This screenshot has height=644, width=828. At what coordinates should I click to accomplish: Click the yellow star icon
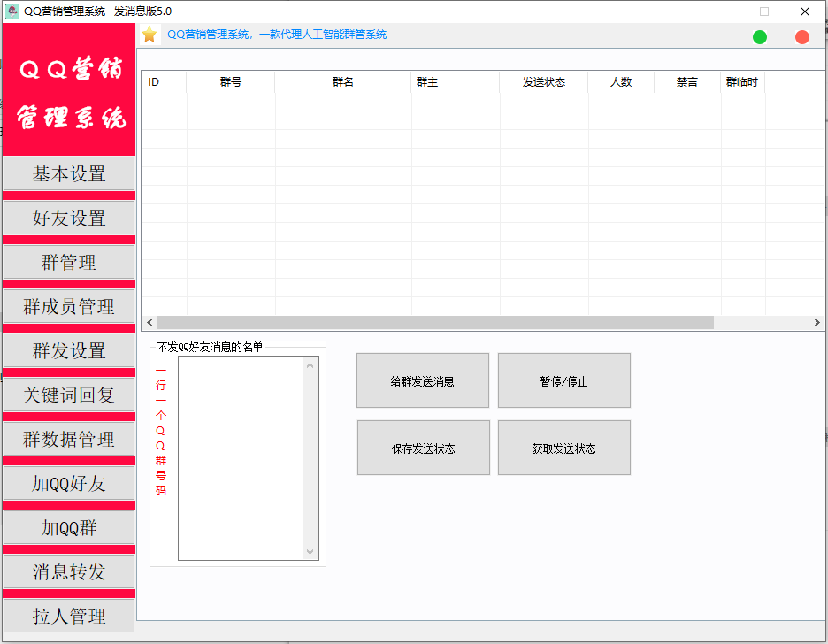coord(149,34)
